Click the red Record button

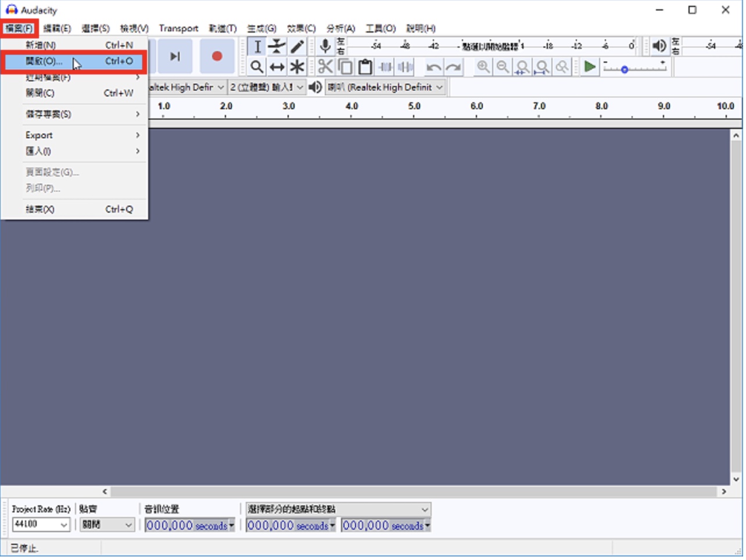[x=217, y=56]
